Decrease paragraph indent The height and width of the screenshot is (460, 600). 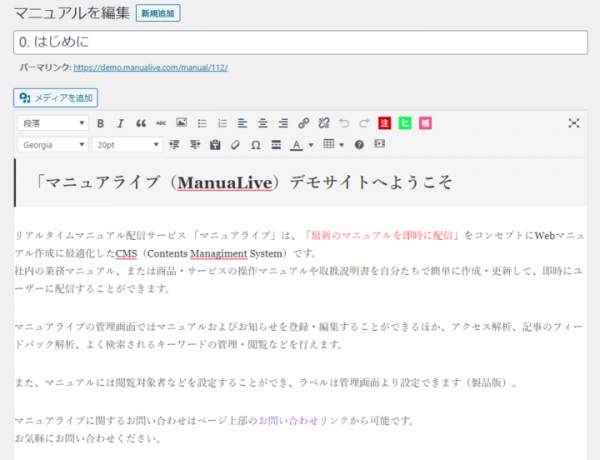(174, 145)
